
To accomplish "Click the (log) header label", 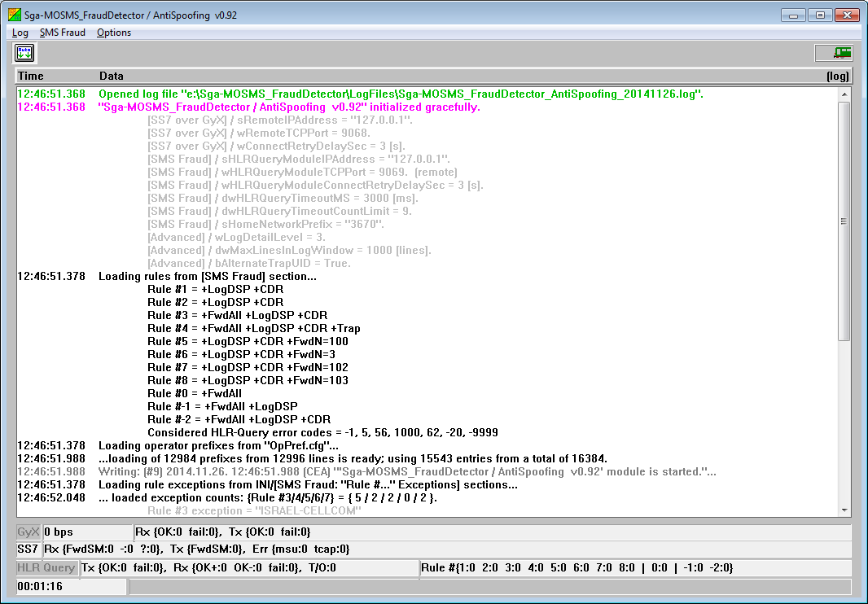I will click(838, 76).
